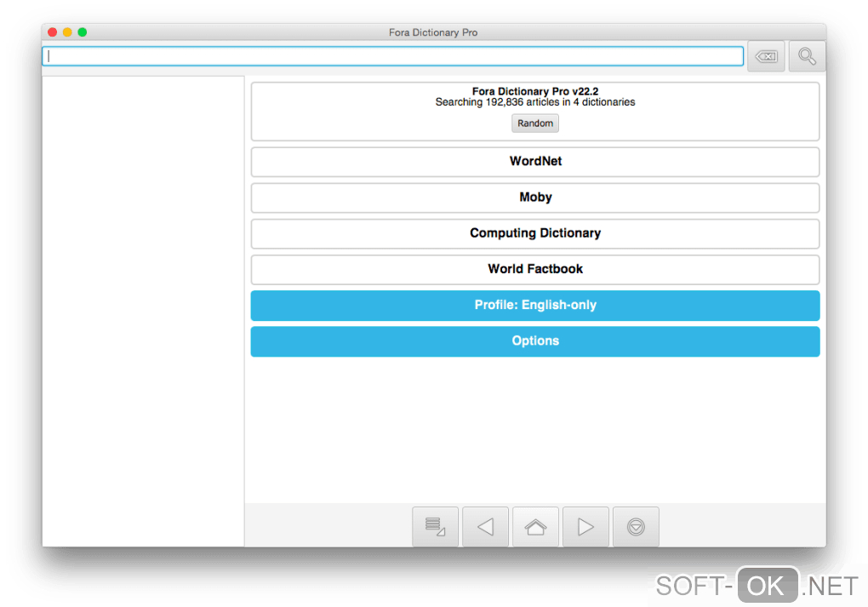Screen dimensions: 868x607
Task: Zoom the window with the green button
Action: 83,32
